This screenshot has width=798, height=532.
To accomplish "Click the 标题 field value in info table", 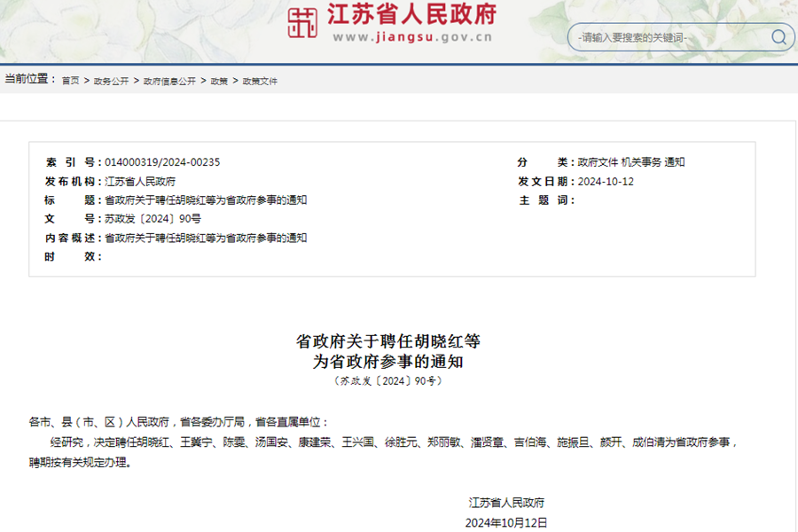I will [x=206, y=200].
